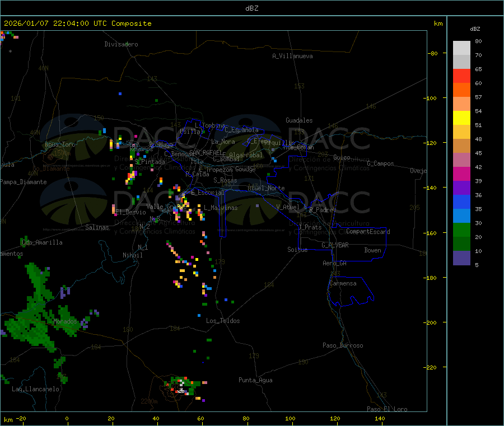
Task: Click the 0 km x-axis tick label
Action: [67, 419]
